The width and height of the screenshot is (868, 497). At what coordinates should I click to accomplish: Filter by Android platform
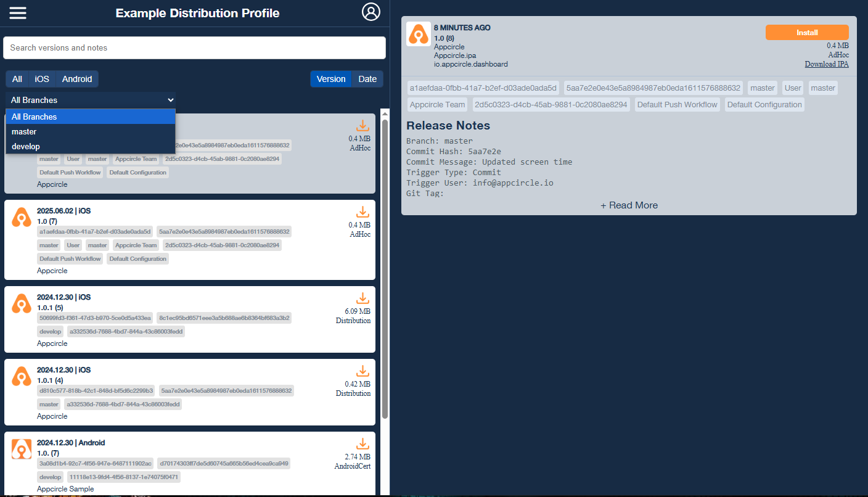click(77, 79)
